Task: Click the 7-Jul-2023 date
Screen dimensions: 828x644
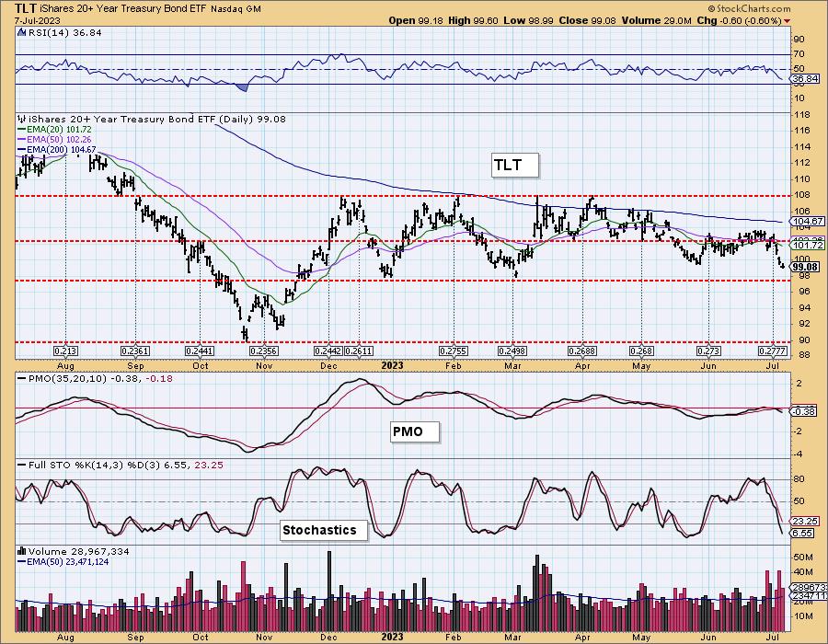Action: [38, 21]
